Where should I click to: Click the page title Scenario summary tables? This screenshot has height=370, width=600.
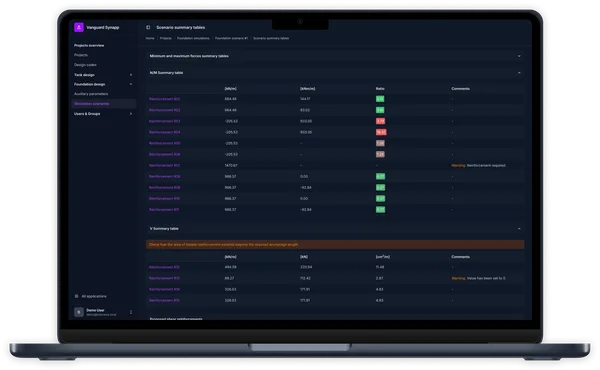(181, 27)
